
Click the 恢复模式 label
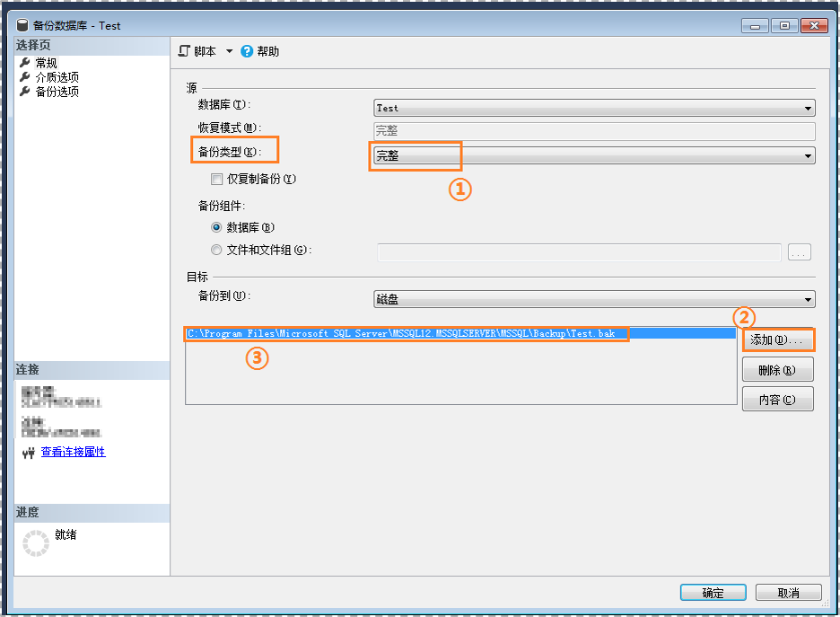pos(230,128)
